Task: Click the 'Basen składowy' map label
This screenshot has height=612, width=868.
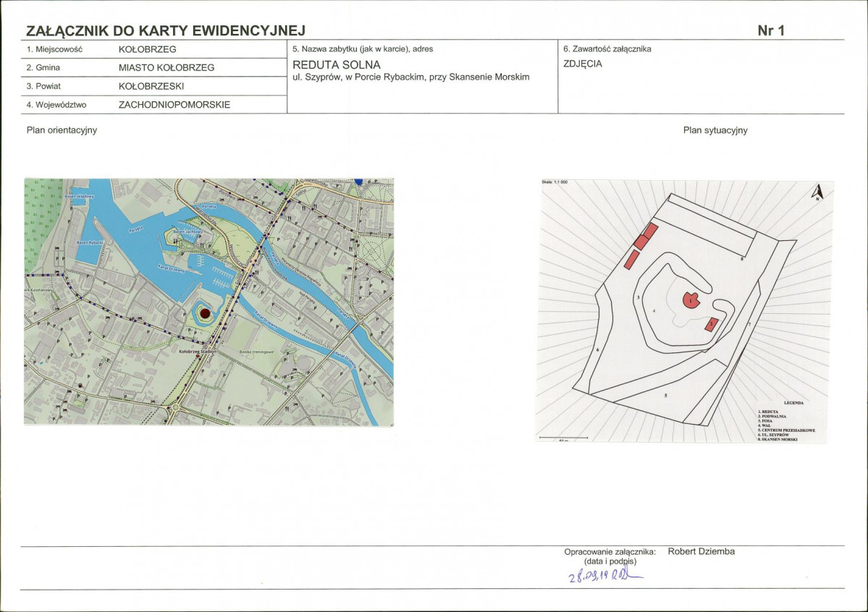Action: 79,196
